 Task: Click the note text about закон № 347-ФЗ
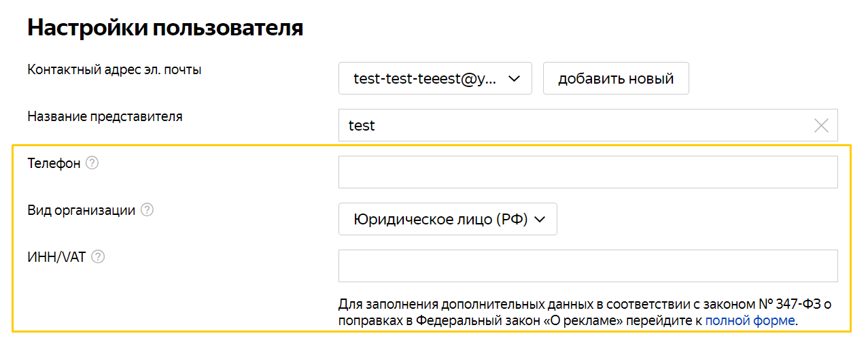point(585,311)
